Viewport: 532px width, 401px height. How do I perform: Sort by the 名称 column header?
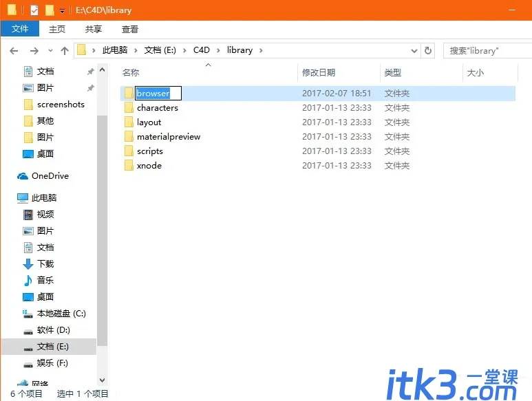tap(131, 72)
